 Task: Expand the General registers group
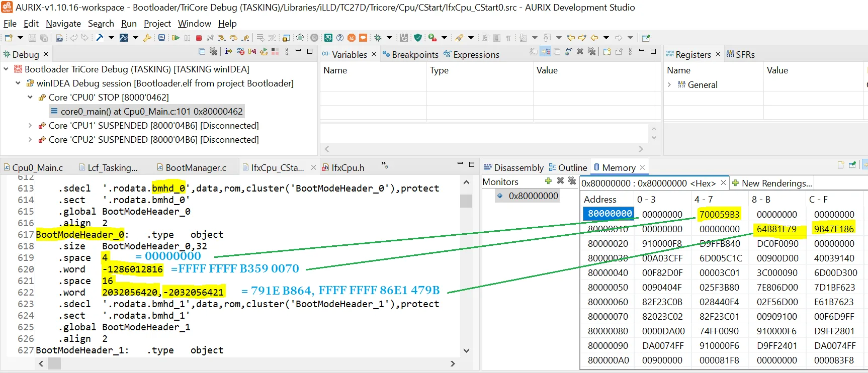click(x=669, y=85)
